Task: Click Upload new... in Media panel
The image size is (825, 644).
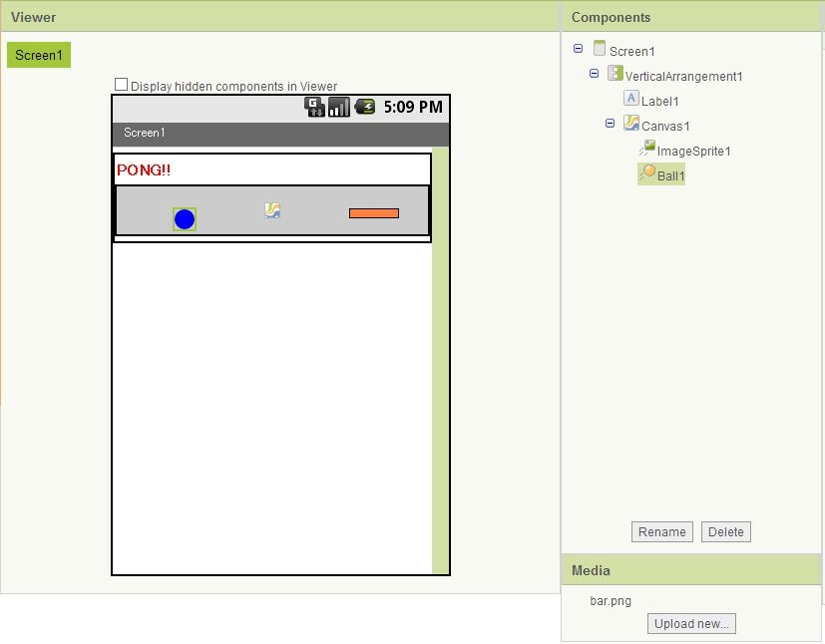Action: tap(691, 624)
